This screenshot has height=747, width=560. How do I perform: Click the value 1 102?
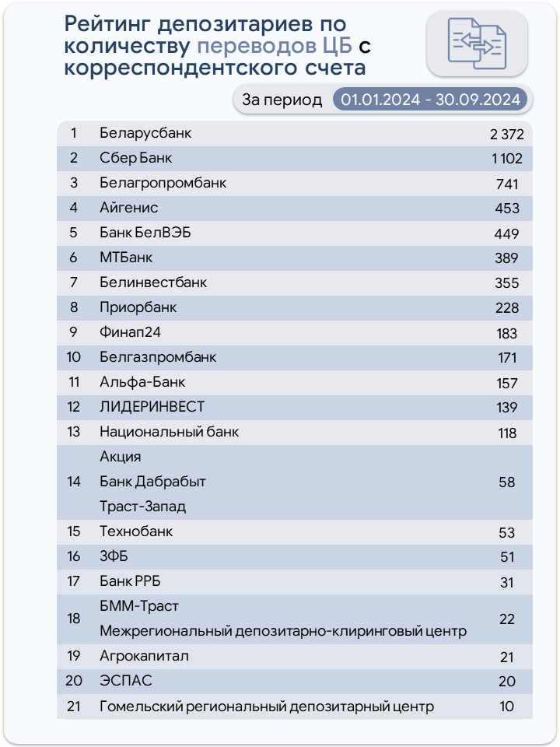point(507,159)
